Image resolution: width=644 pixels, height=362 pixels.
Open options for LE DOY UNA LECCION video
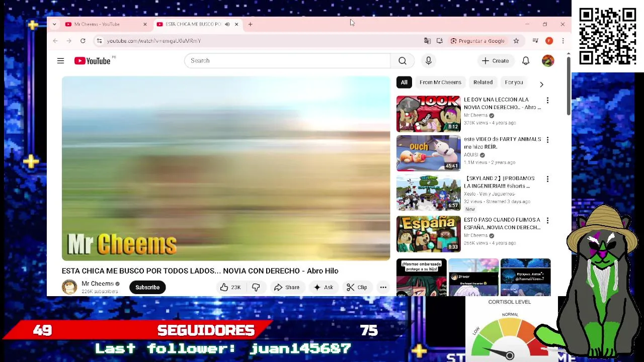pyautogui.click(x=547, y=101)
